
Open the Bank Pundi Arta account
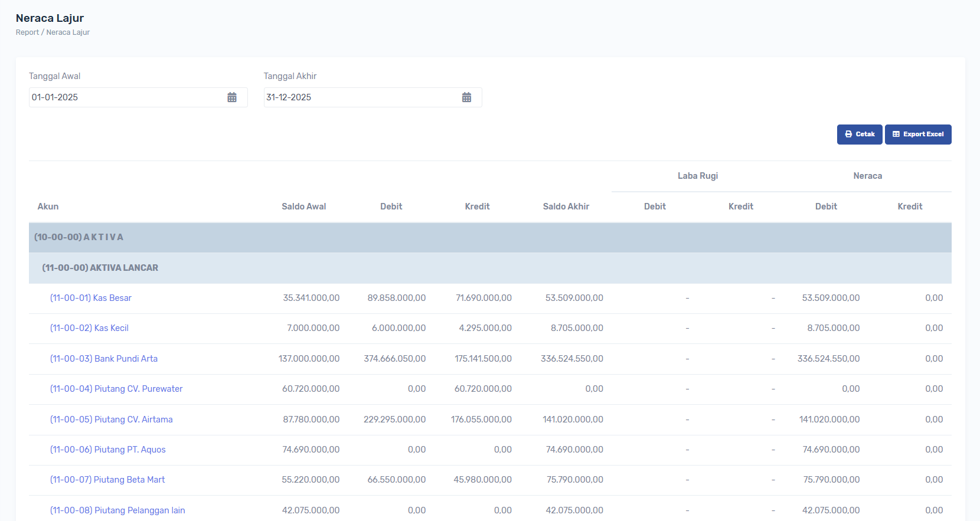click(x=104, y=359)
